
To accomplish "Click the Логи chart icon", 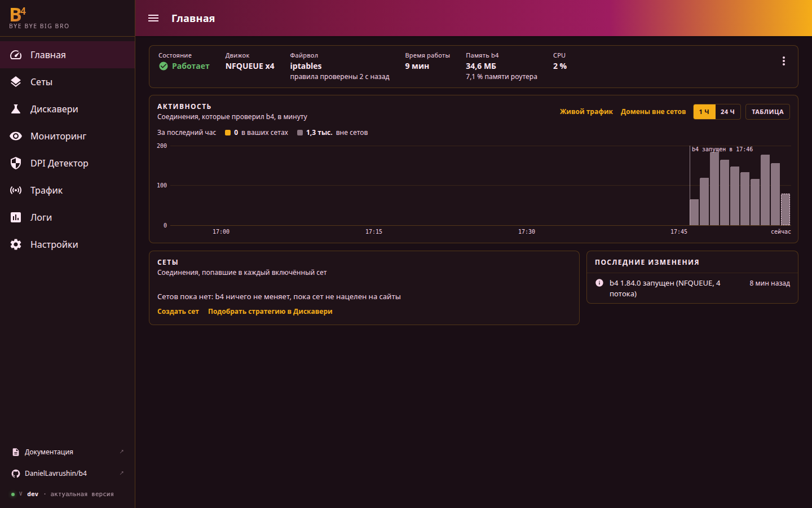I will coord(16,217).
